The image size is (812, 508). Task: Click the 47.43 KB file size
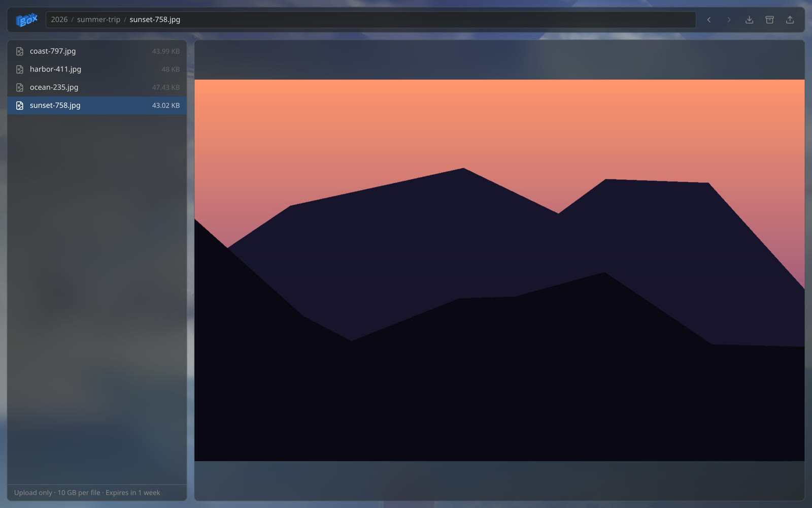(166, 87)
